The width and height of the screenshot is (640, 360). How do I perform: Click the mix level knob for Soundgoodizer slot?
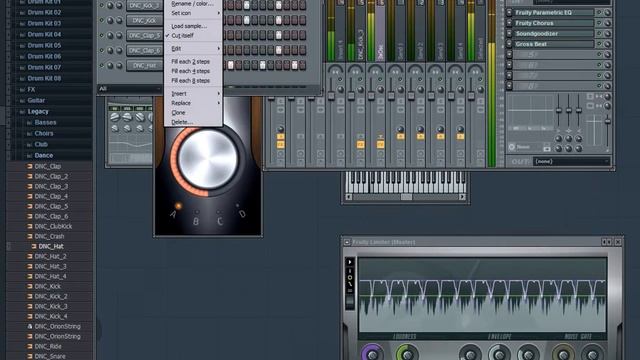pyautogui.click(x=607, y=33)
